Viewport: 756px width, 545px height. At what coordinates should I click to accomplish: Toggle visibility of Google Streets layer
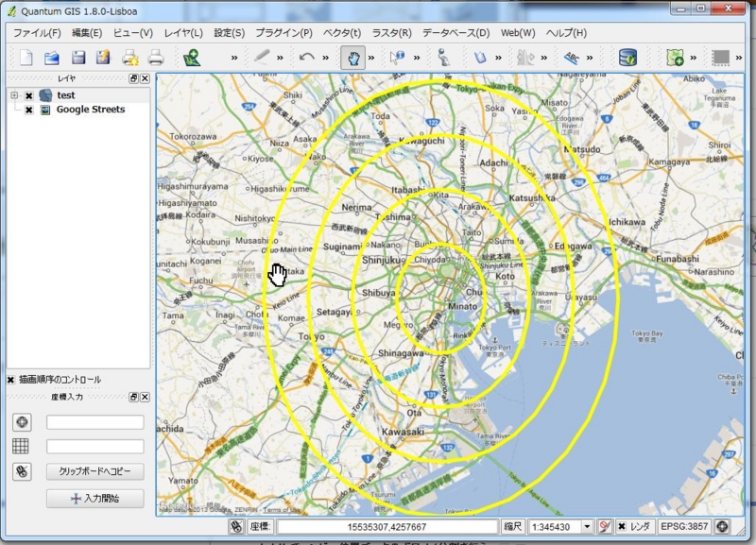[x=29, y=110]
